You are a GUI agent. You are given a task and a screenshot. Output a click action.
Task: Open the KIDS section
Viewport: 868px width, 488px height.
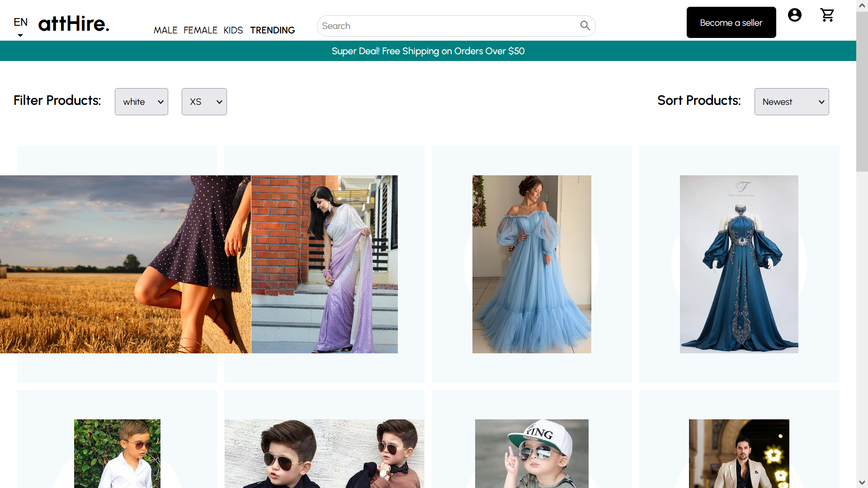tap(233, 30)
